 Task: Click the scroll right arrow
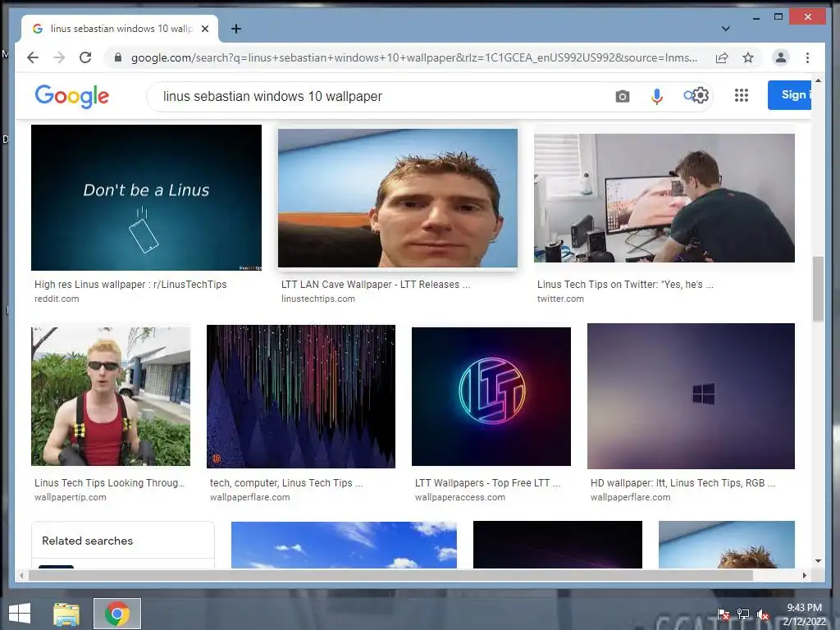click(804, 575)
